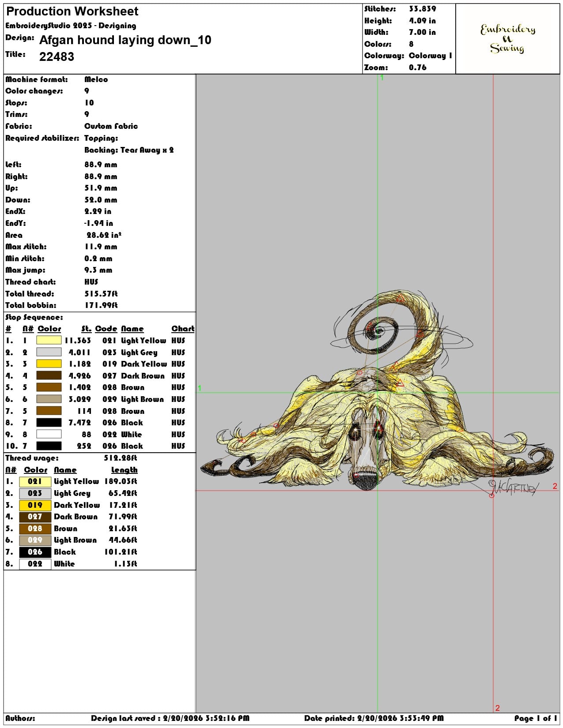
Task: Click the EndX value '2.29 in'
Action: (98, 211)
